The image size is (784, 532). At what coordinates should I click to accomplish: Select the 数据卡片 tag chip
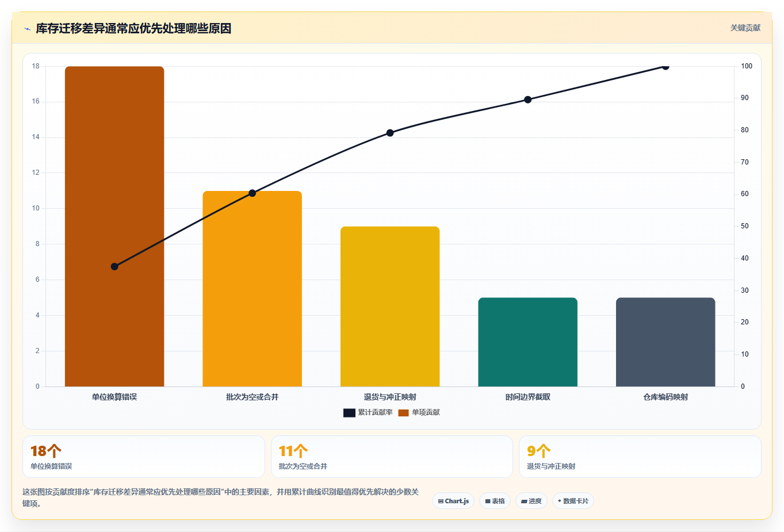573,501
